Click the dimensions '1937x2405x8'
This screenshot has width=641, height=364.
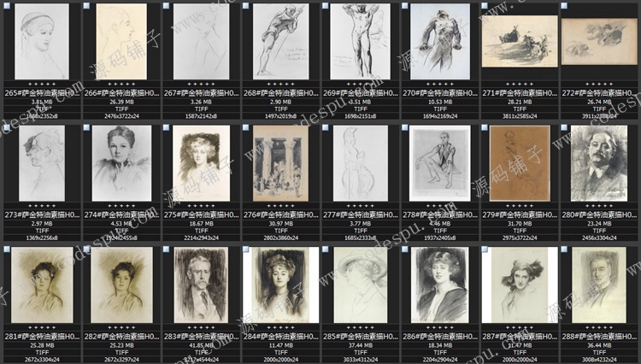click(x=440, y=238)
